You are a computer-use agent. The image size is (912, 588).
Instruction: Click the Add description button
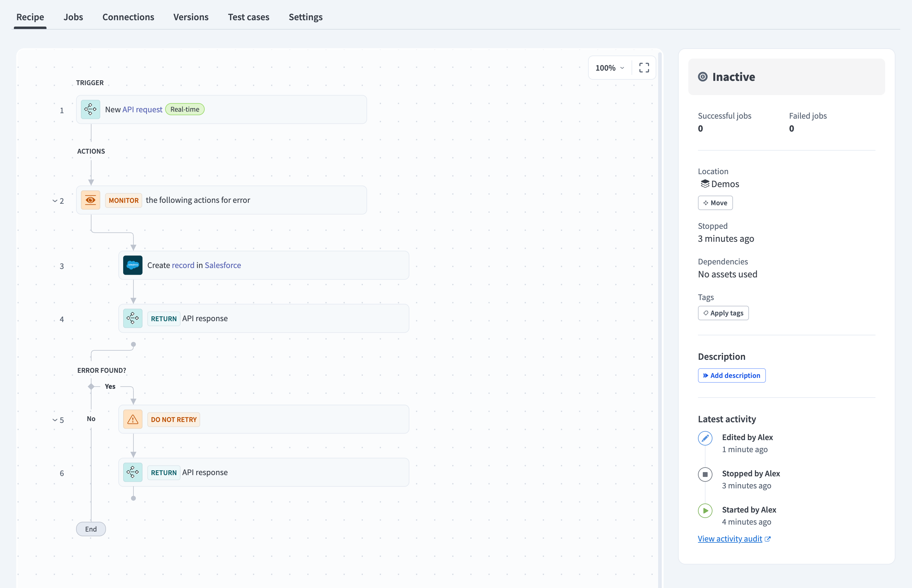pyautogui.click(x=732, y=376)
